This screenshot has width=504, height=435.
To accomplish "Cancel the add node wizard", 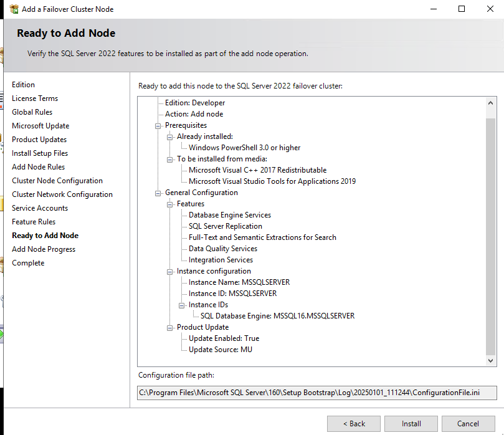I will click(x=468, y=424).
